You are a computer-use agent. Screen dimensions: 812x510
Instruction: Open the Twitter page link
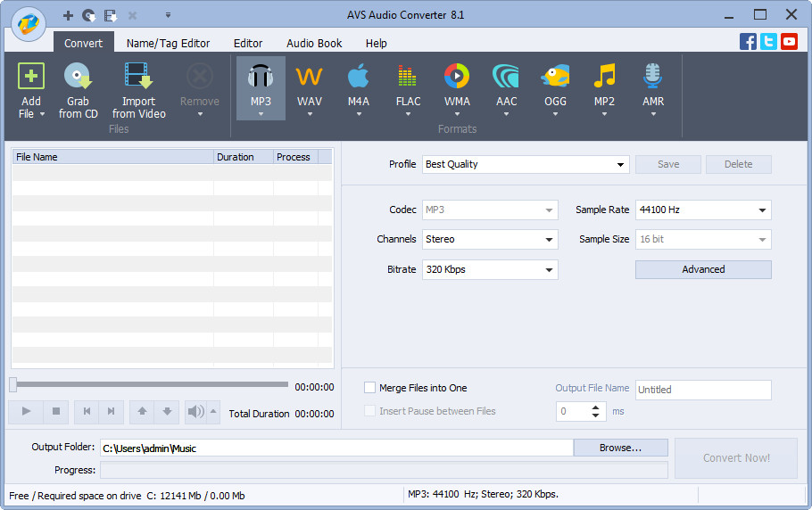tap(768, 41)
